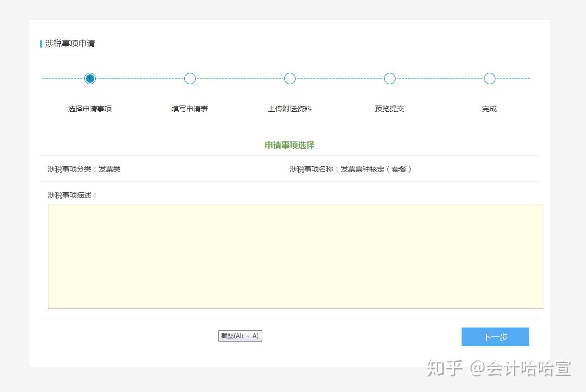Jump to the 预览提交 step label

[x=389, y=109]
